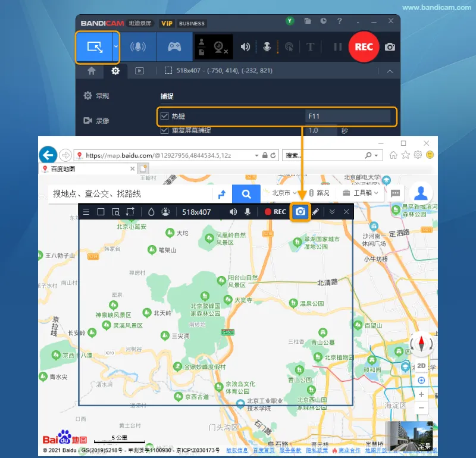Open the 518x407 size selector
The image size is (476, 458).
[x=196, y=212]
